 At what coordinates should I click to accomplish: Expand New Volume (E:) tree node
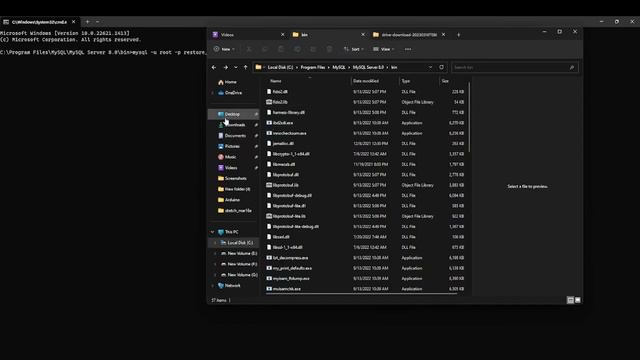pyautogui.click(x=215, y=253)
